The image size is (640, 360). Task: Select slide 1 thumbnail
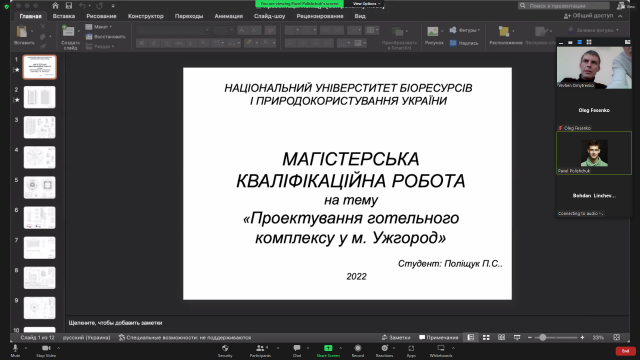click(x=40, y=67)
